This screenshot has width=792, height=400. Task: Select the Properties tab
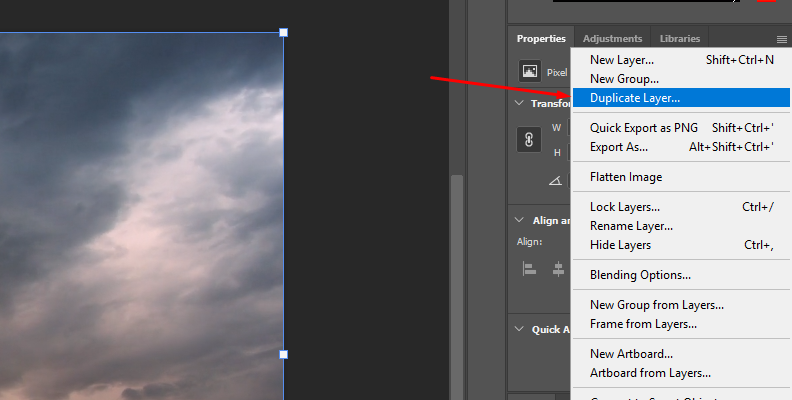tap(541, 39)
